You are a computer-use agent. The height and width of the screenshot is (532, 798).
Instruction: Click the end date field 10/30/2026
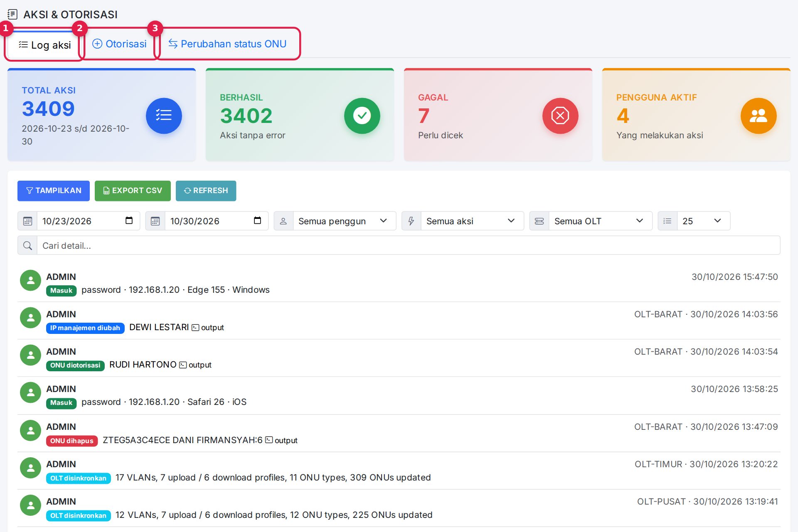[217, 221]
